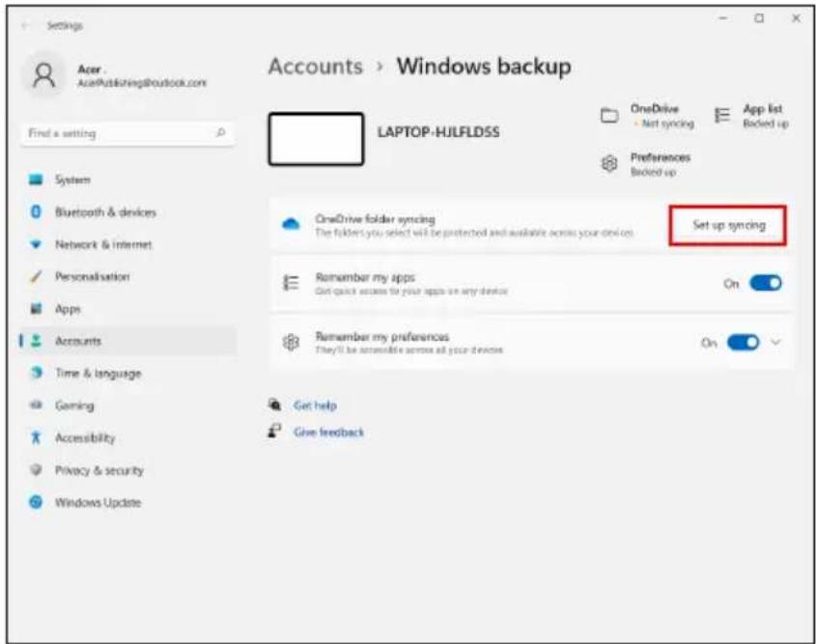Click the Accounts person icon in sidebar
The height and width of the screenshot is (644, 816).
coord(36,341)
